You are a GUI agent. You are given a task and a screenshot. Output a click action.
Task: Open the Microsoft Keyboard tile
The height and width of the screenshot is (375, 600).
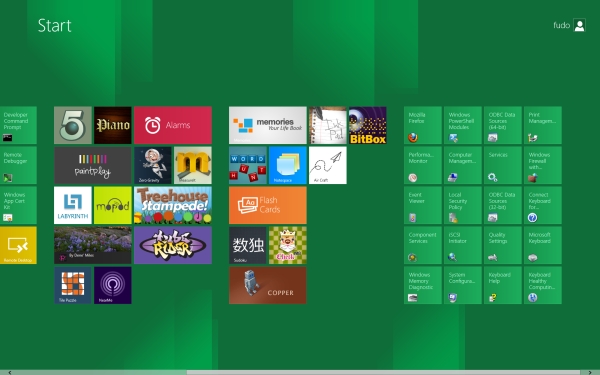coord(543,245)
